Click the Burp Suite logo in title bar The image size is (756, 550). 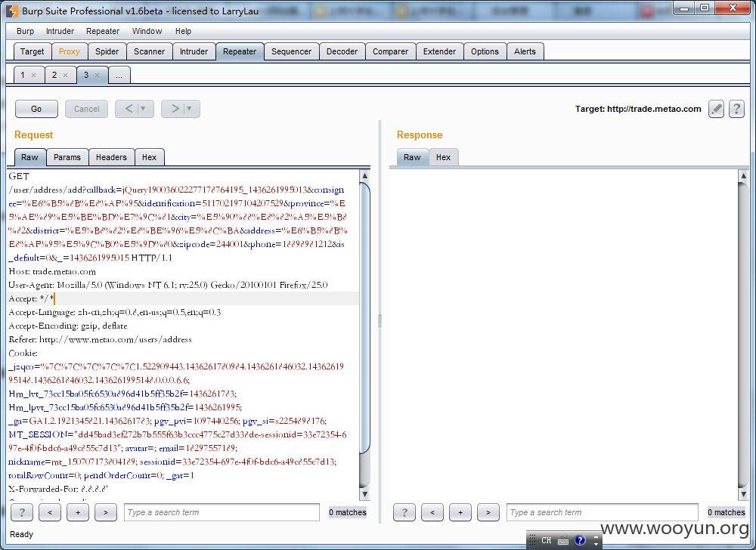coord(13,11)
